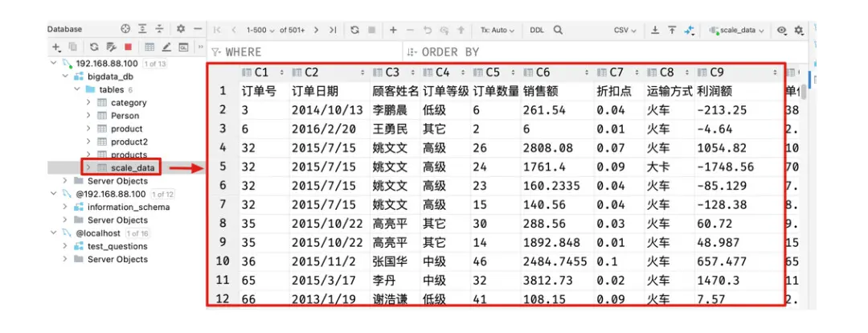Click the compare data blue arrows icon
Image resolution: width=868 pixels, height=333 pixels.
click(689, 31)
